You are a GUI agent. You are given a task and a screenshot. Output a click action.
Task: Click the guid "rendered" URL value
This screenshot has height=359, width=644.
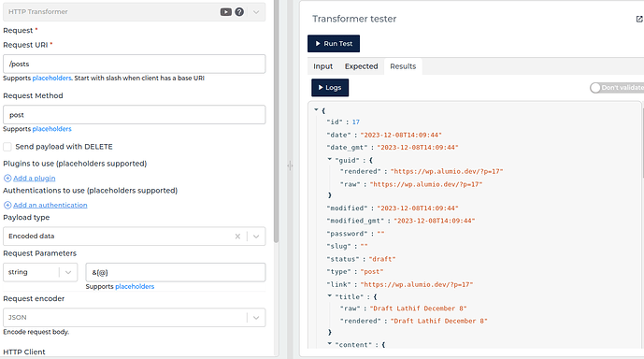[x=447, y=171]
